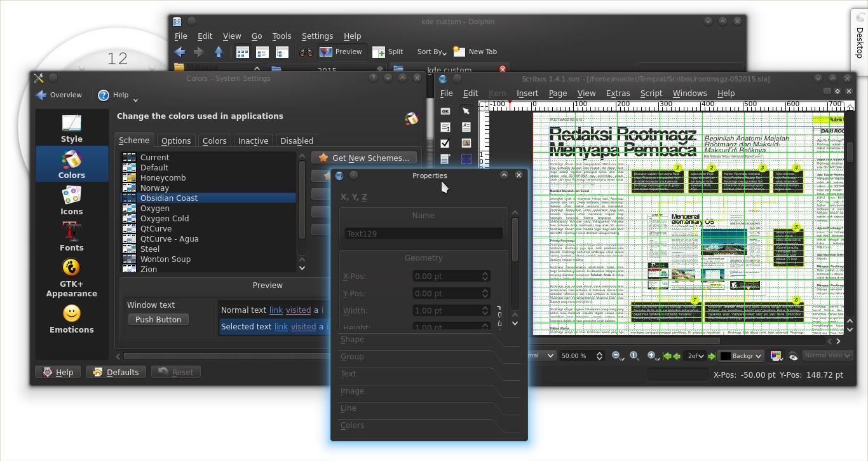Go to next page via green arrow
This screenshot has width=868, height=461.
coord(711,355)
